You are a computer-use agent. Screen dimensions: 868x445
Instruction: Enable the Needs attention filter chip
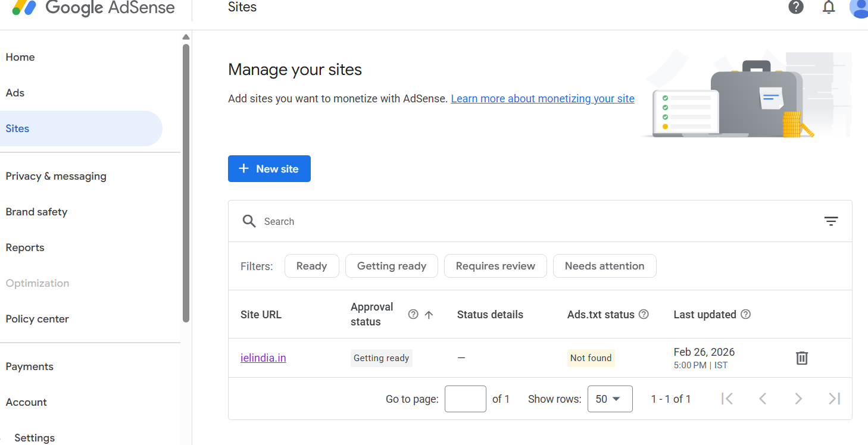point(604,266)
